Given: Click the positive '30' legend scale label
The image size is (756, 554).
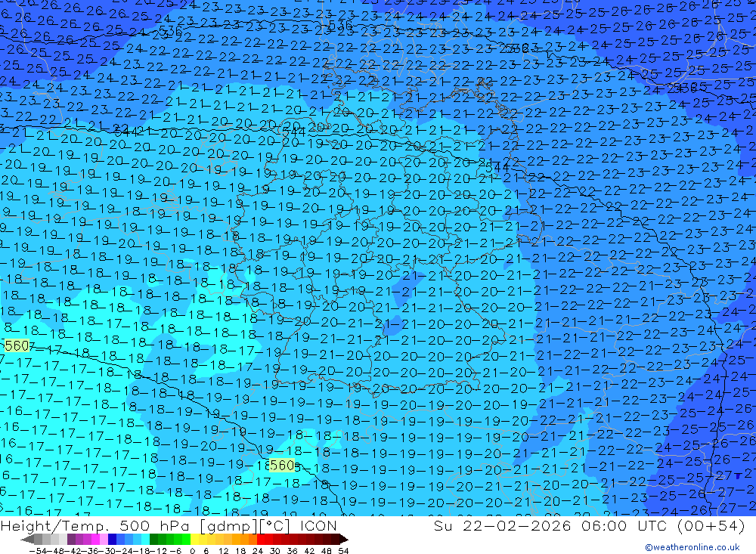Looking at the screenshot, I should (x=275, y=551).
